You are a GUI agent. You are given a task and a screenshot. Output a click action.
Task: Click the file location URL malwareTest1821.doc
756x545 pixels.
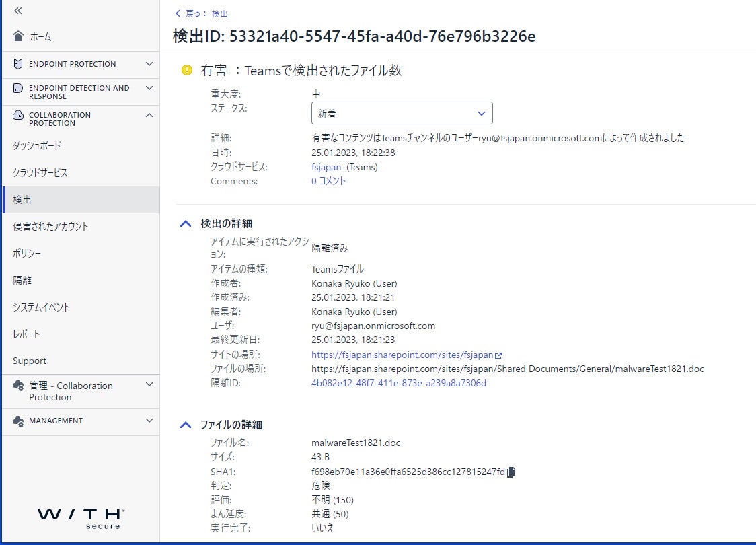(507, 369)
